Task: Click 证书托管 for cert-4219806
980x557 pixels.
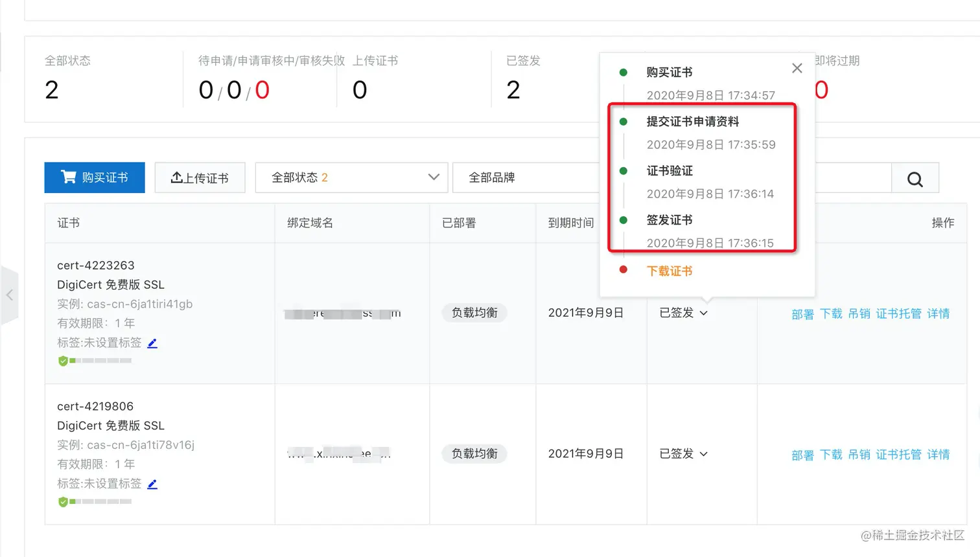Action: click(x=899, y=455)
